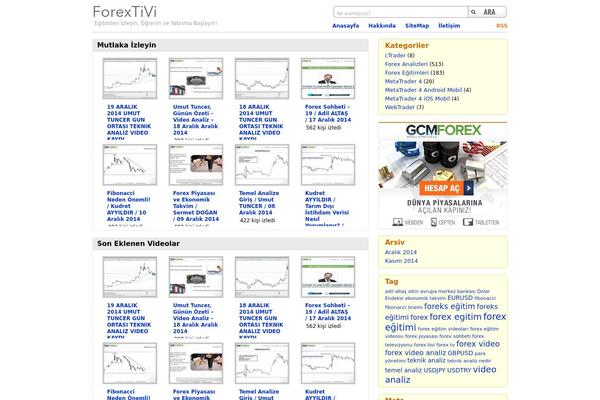600x400 pixels.
Task: Click the HESAP AÇ banner button
Action: 446,188
